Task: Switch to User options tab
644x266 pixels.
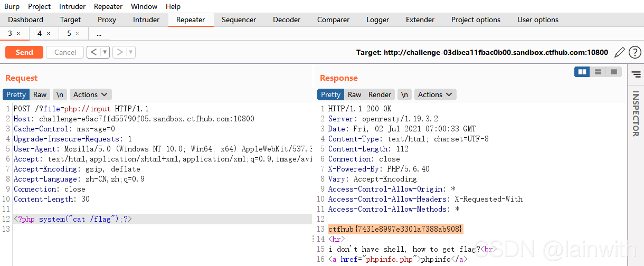Action: (538, 20)
